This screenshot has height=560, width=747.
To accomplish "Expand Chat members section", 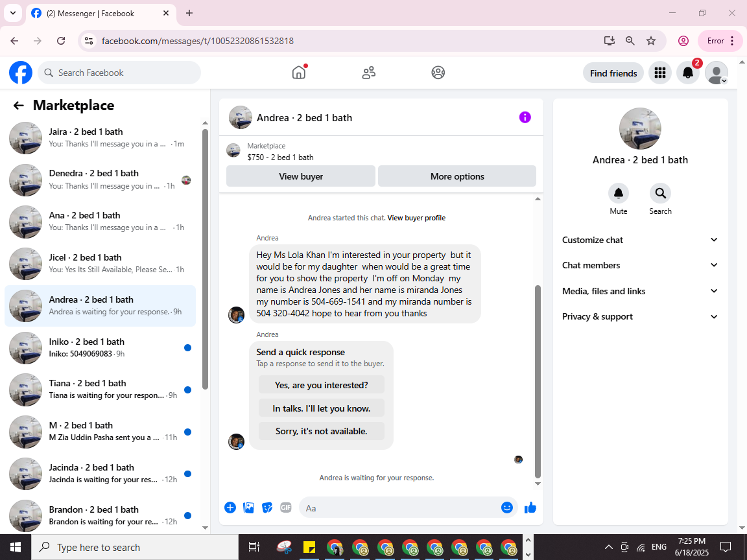I will click(x=640, y=265).
